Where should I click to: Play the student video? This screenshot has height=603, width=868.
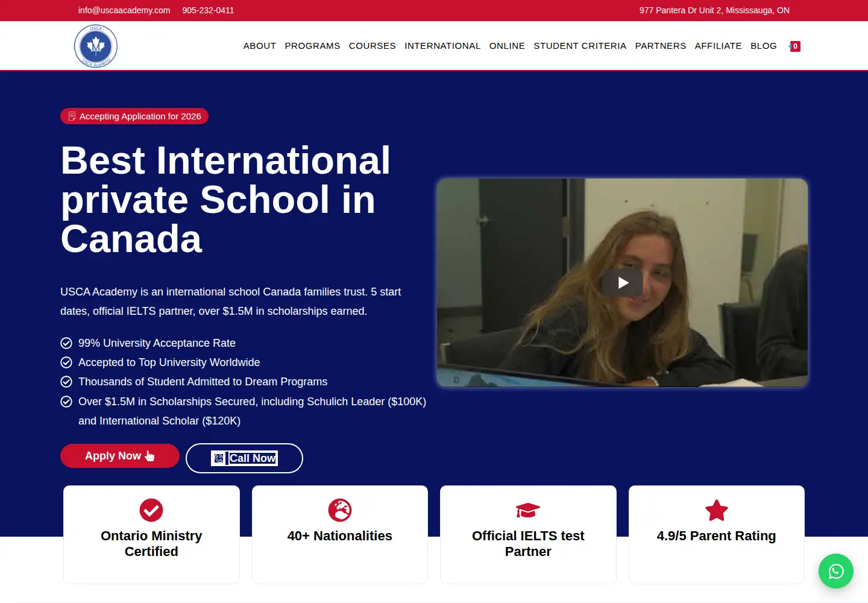[x=623, y=282]
